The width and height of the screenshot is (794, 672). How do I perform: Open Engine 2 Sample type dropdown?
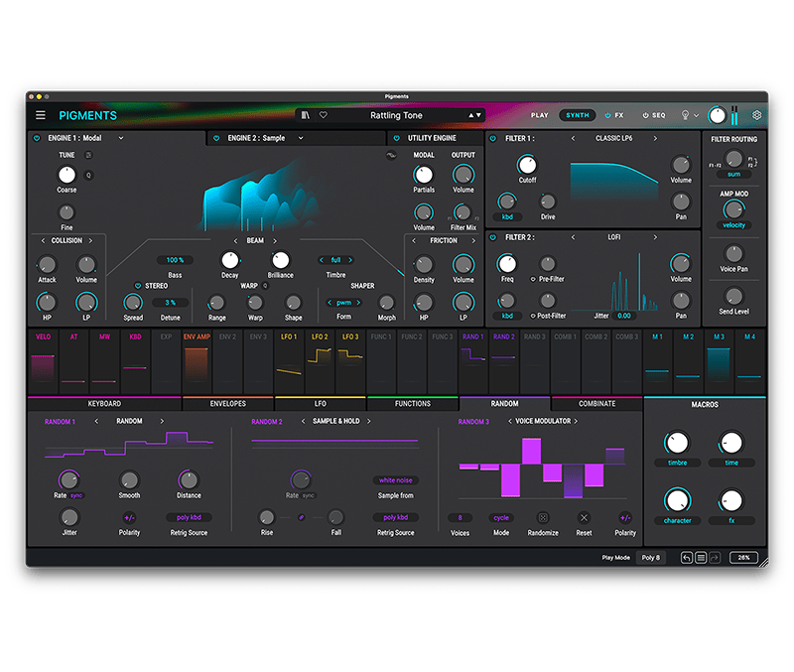tap(301, 138)
